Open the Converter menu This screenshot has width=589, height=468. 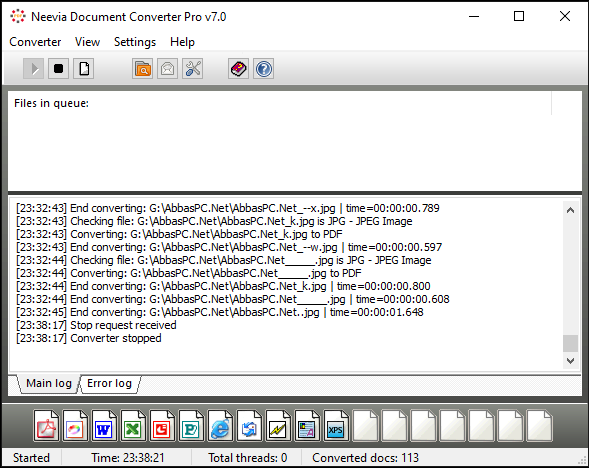(x=35, y=42)
